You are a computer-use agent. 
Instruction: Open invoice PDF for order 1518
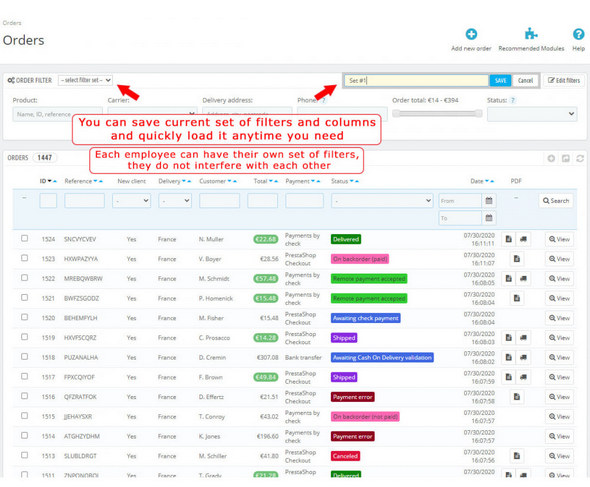(x=509, y=357)
